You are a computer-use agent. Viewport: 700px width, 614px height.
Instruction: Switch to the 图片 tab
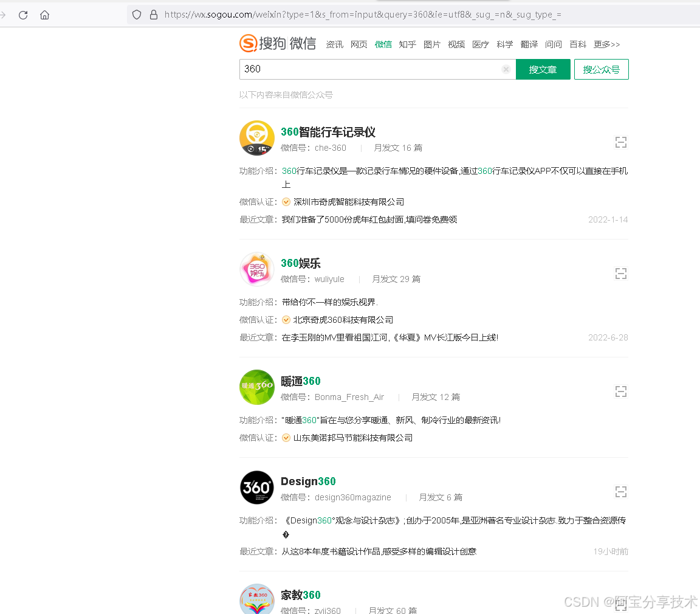coord(431,44)
